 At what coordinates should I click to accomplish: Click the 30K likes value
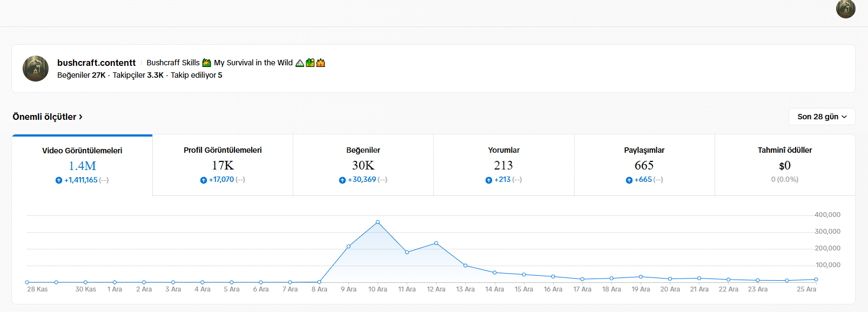coord(363,165)
